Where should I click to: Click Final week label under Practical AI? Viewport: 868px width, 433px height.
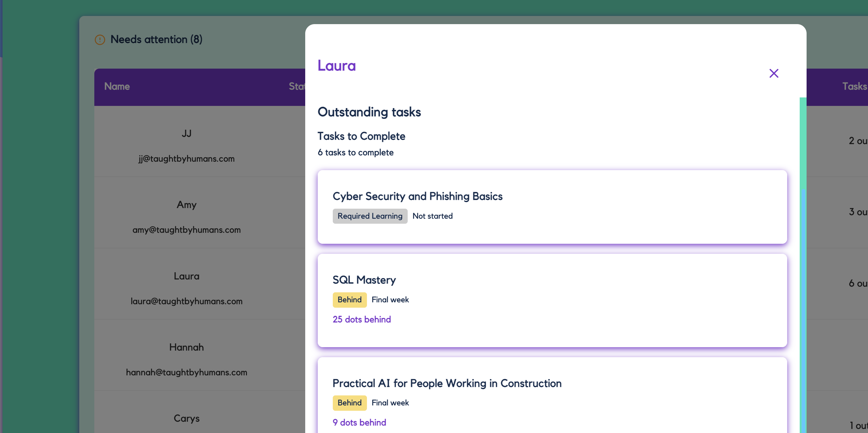click(390, 403)
